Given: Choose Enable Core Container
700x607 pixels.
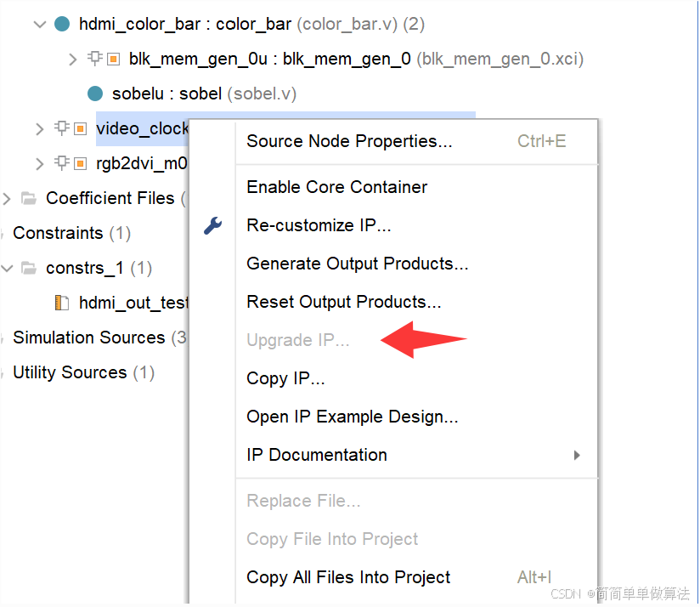Looking at the screenshot, I should pyautogui.click(x=416, y=187).
